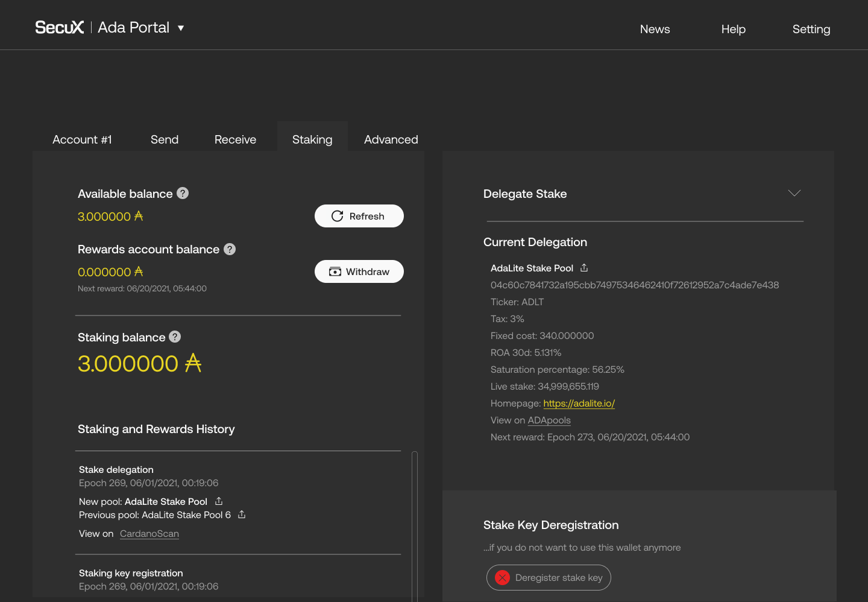The width and height of the screenshot is (868, 602).
Task: Open share icon next to Previous pool AdaLite Stake Pool 6
Action: [242, 514]
